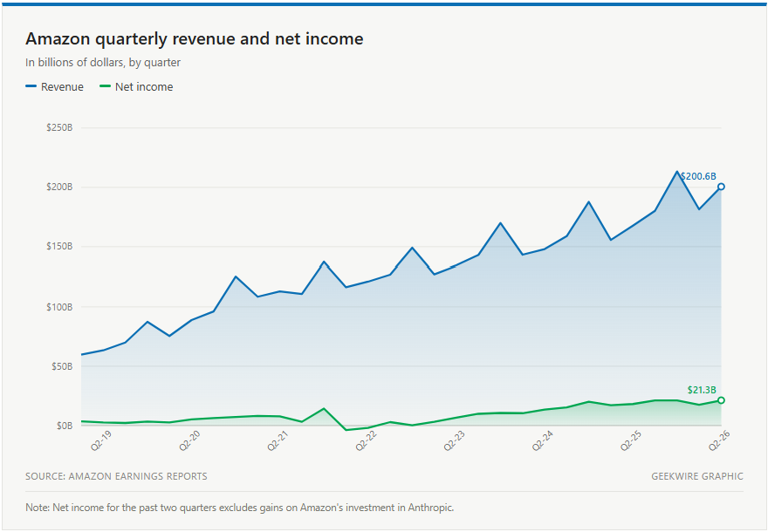Click the Q2-26 x-axis label
Image resolution: width=768 pixels, height=532 pixels.
[719, 441]
